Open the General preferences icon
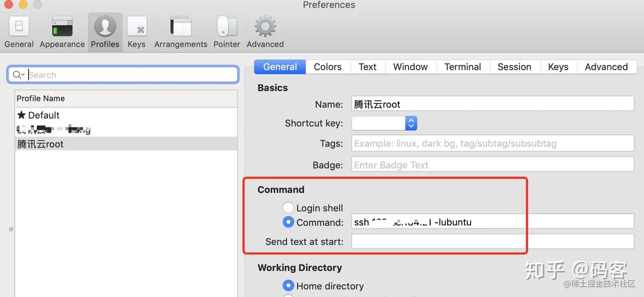Screen dimensions: 644x297 19,27
